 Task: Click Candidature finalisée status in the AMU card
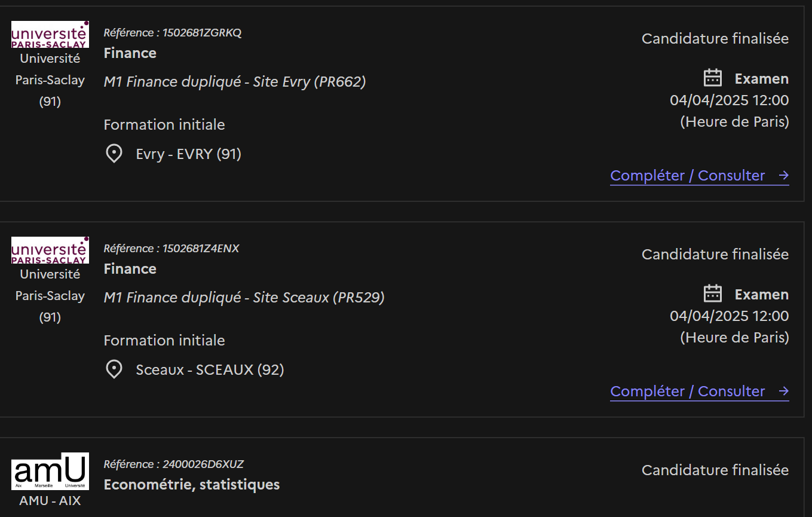pos(715,470)
